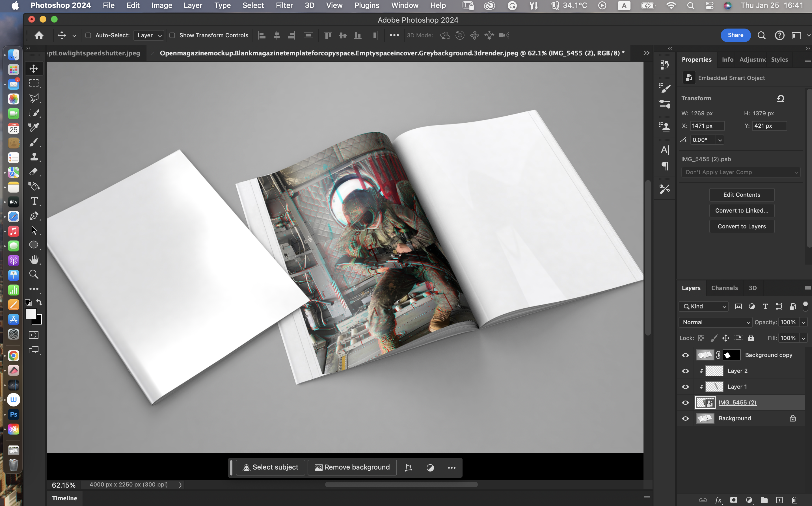
Task: Hide the Background copy layer
Action: pos(685,355)
